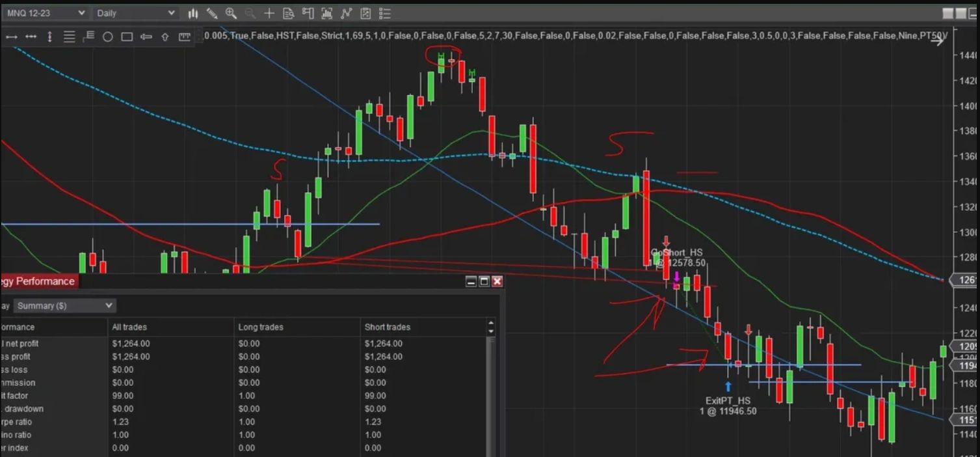Image resolution: width=980 pixels, height=457 pixels.
Task: Open the Daily interval dropdown
Action: [135, 13]
